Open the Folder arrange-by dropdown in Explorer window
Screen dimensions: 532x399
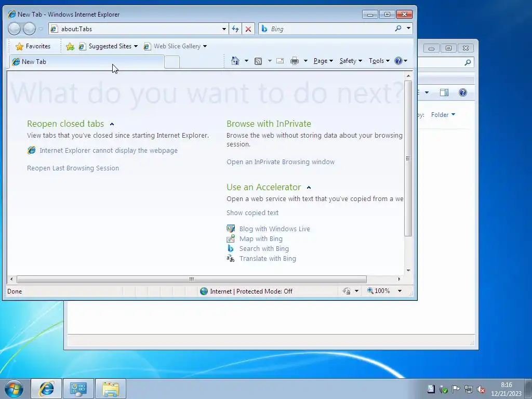(443, 115)
